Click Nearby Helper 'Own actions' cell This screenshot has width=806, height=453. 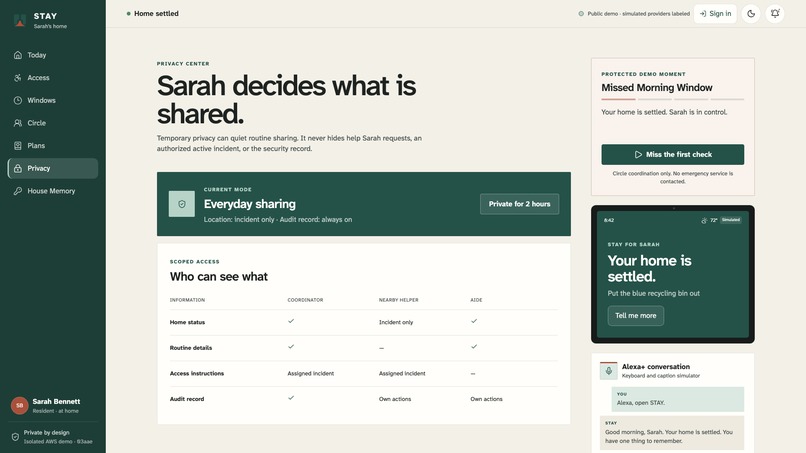[395, 399]
